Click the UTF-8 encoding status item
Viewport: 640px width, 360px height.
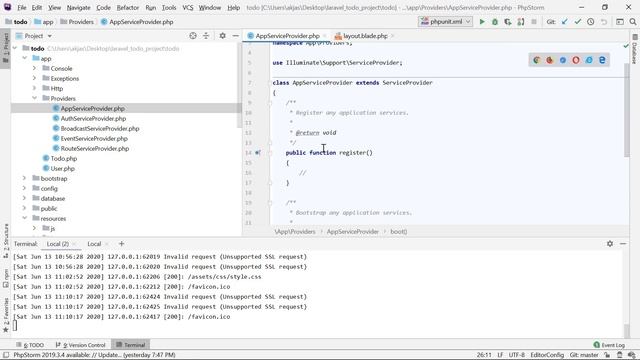(x=516, y=355)
